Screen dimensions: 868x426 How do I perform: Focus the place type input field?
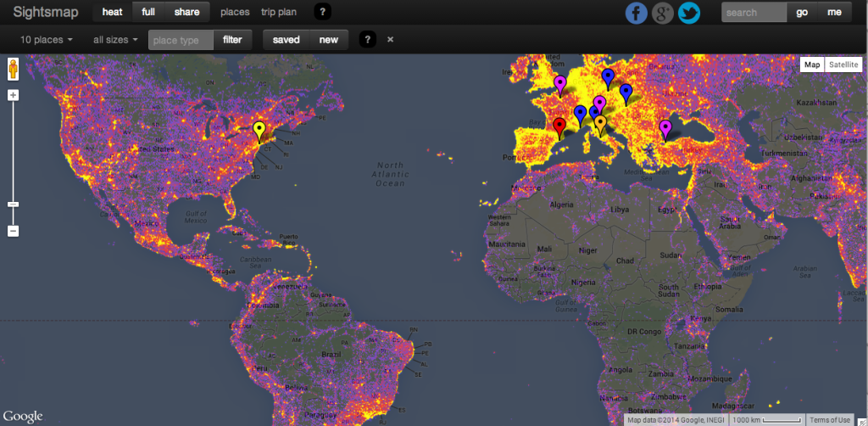click(181, 40)
